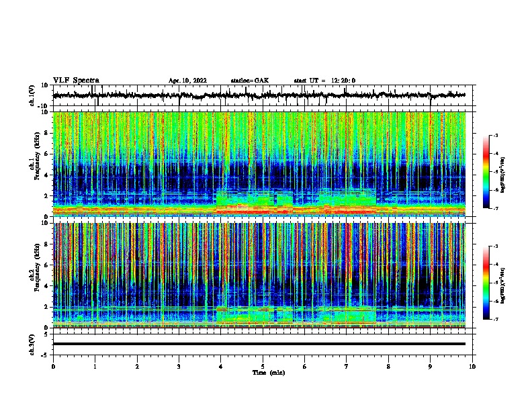This screenshot has height=411, width=532.
Task: Click the "-7" label on ch.2 colorbar
Action: click(495, 319)
